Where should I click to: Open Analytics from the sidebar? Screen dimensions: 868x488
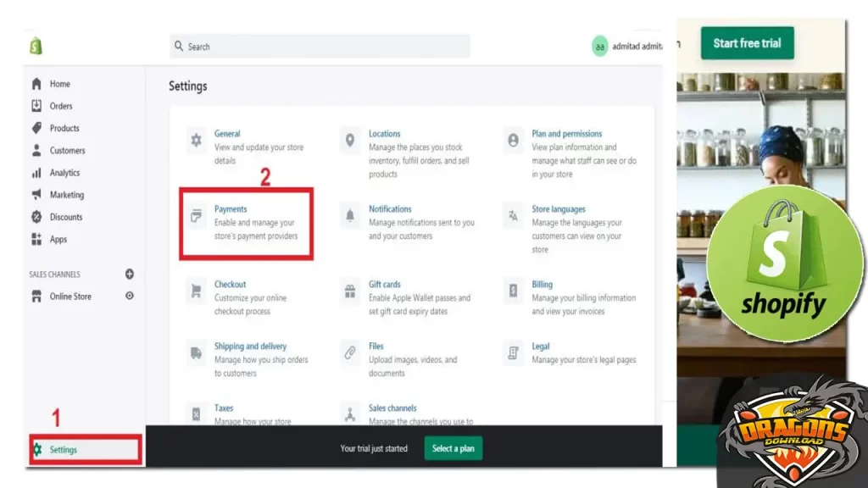64,173
